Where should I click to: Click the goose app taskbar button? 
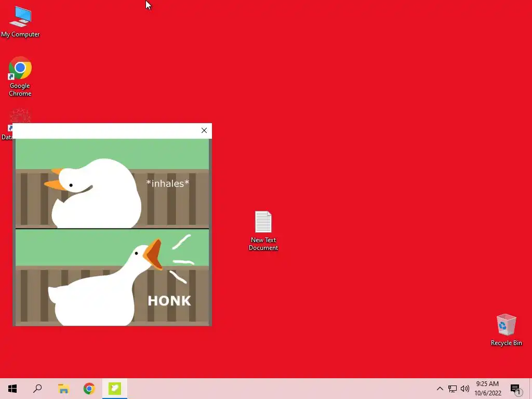click(115, 389)
